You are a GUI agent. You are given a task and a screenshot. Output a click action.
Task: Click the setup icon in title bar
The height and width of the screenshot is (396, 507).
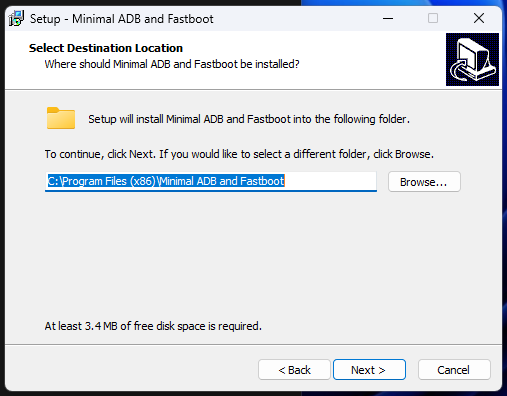click(x=16, y=18)
